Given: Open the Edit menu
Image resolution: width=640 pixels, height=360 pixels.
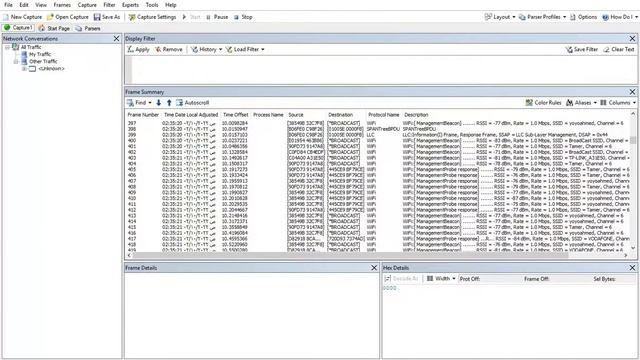Looking at the screenshot, I should click(24, 5).
